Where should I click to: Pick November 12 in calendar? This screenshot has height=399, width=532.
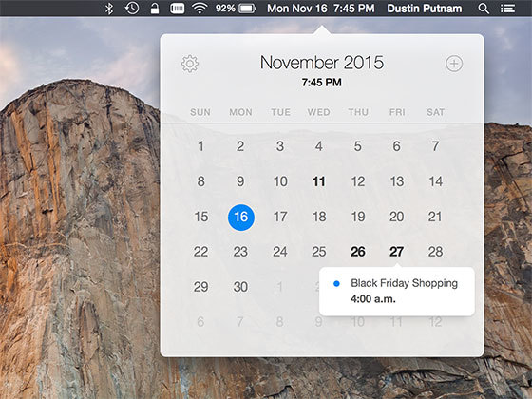tap(358, 181)
